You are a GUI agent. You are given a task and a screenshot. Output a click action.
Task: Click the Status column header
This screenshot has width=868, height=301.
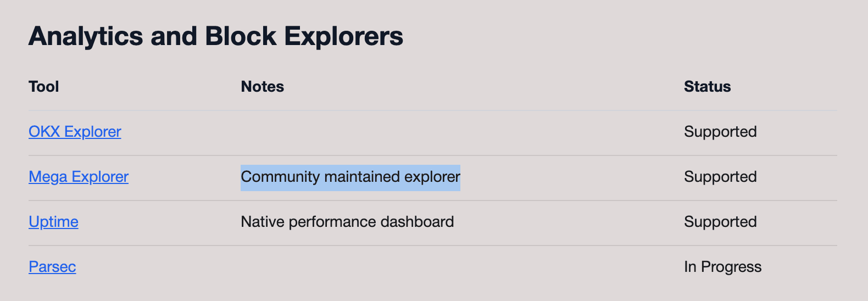click(x=707, y=87)
